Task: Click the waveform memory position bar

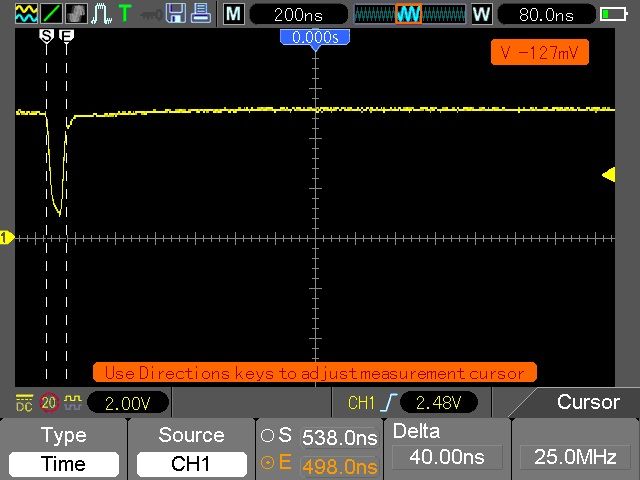Action: pos(410,15)
